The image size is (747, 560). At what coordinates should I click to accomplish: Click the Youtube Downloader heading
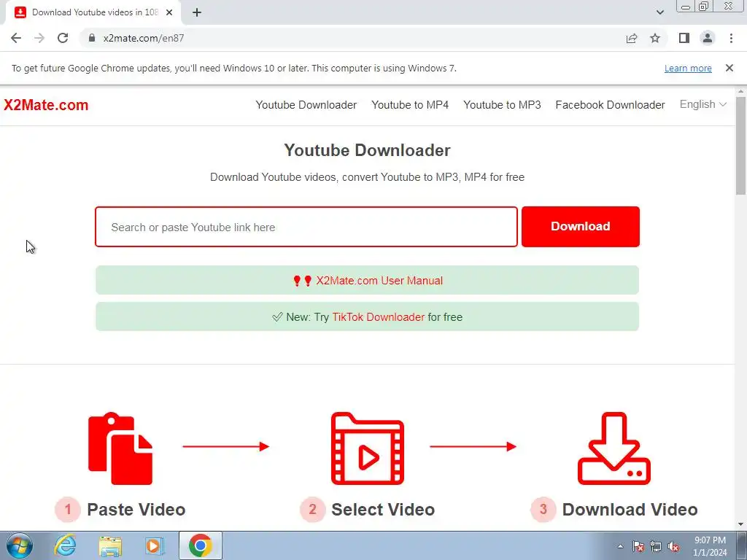tap(368, 150)
